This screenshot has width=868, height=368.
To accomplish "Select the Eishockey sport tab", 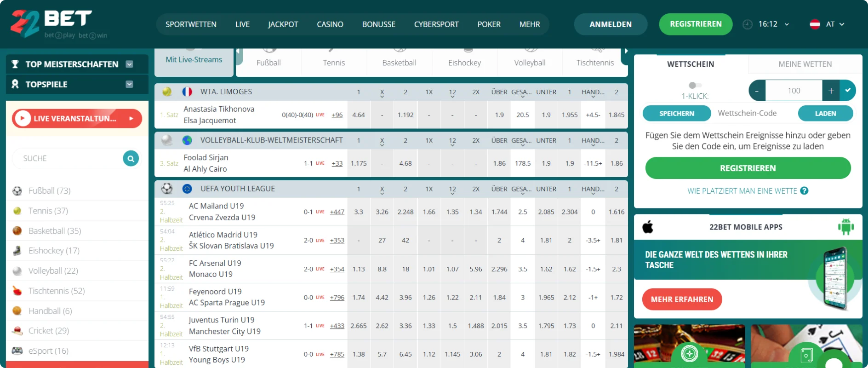I will [464, 62].
